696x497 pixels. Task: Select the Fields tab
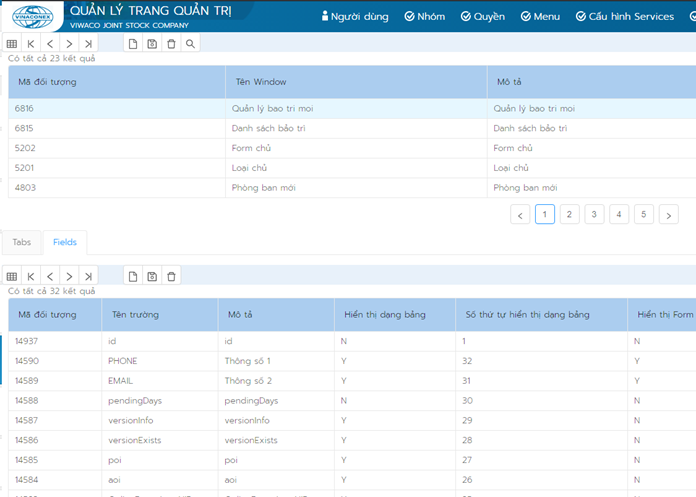(65, 242)
